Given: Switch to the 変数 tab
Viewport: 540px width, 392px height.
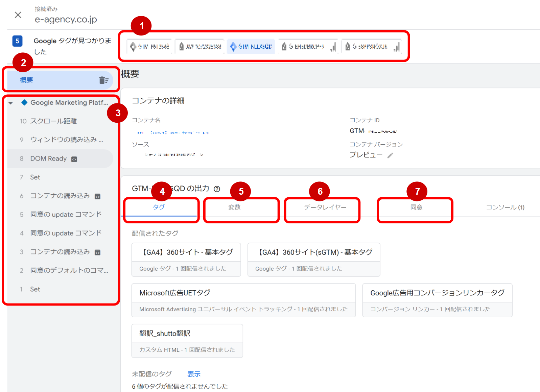Looking at the screenshot, I should coord(234,207).
